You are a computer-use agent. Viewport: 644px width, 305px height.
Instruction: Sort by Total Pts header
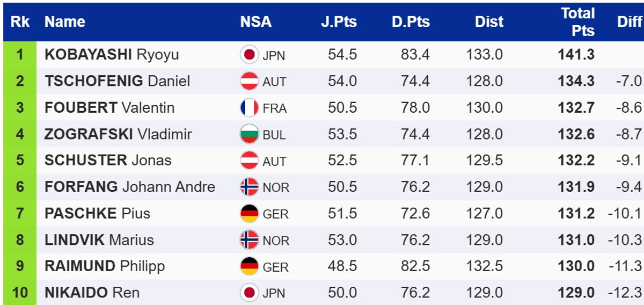click(x=577, y=22)
